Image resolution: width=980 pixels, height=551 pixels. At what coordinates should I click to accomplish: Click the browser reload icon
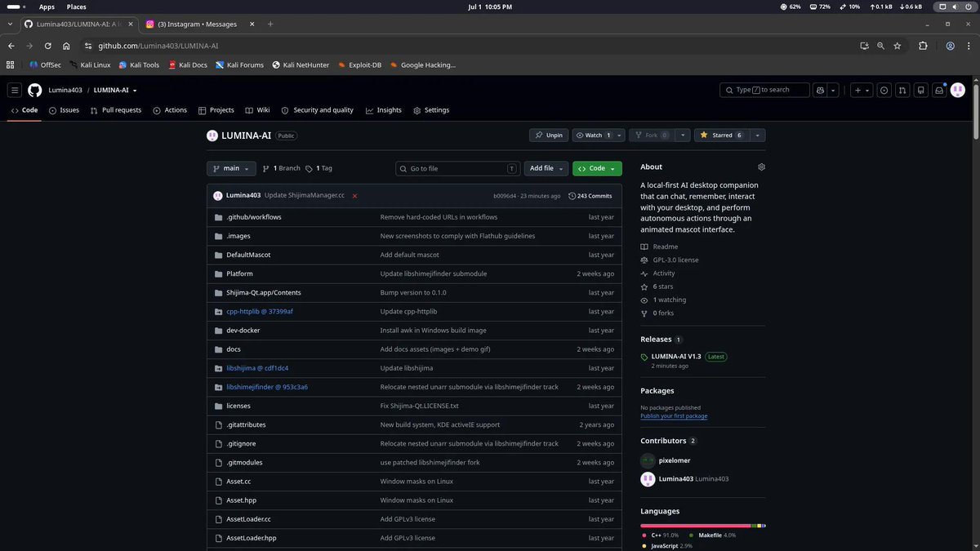click(48, 46)
